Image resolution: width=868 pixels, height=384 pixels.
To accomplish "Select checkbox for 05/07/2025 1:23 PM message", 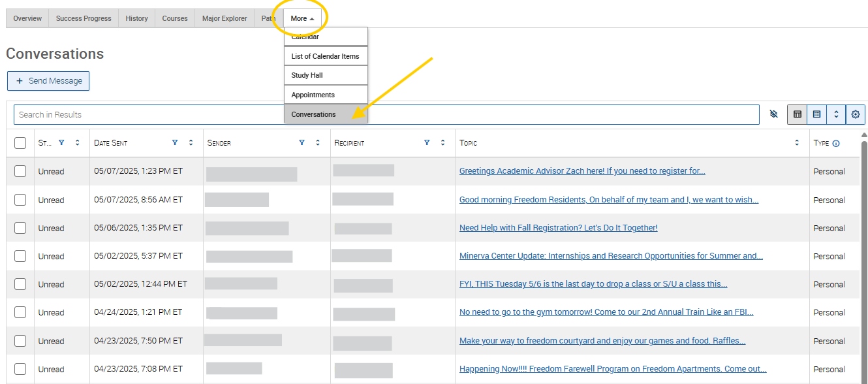I will 20,171.
